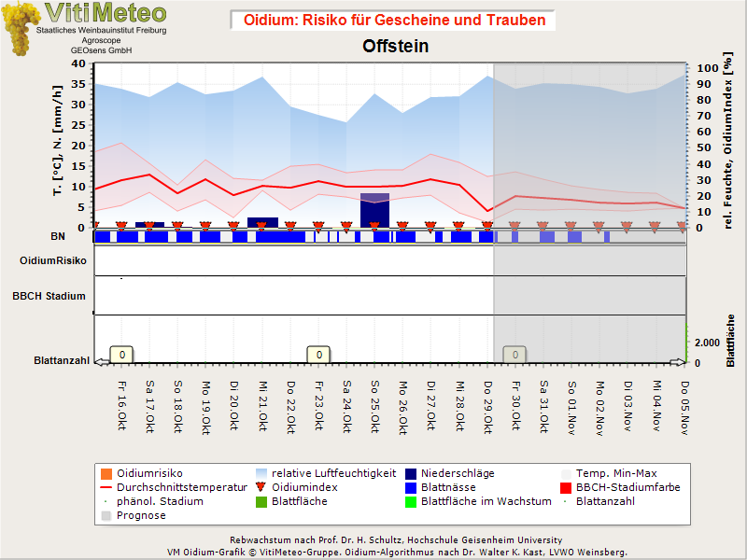Click the '0' leaf count label near Fr 30.Okt
747x560 pixels.
pyautogui.click(x=515, y=355)
